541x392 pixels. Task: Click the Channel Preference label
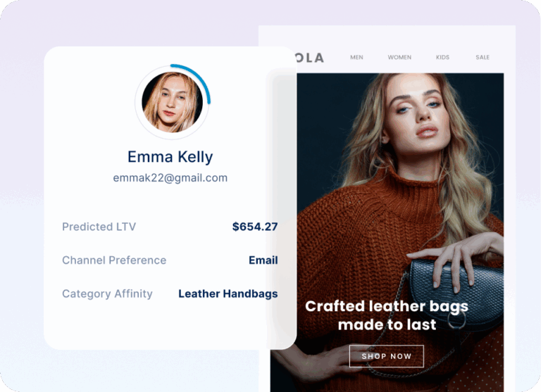coord(114,260)
